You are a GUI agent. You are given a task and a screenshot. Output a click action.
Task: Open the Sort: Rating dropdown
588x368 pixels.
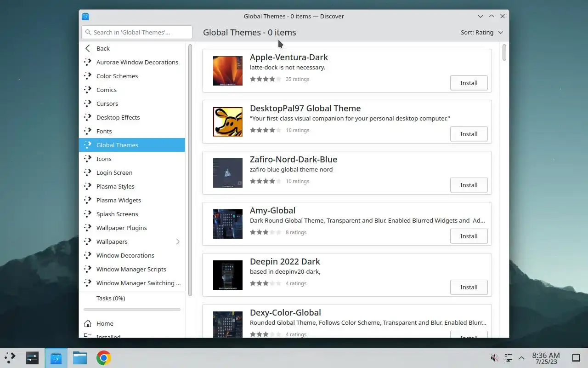482,32
